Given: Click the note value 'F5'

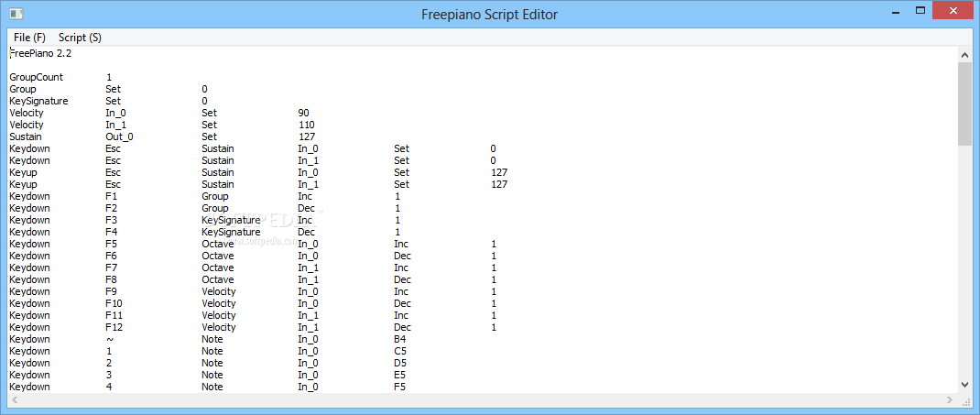Looking at the screenshot, I should click(x=400, y=387).
